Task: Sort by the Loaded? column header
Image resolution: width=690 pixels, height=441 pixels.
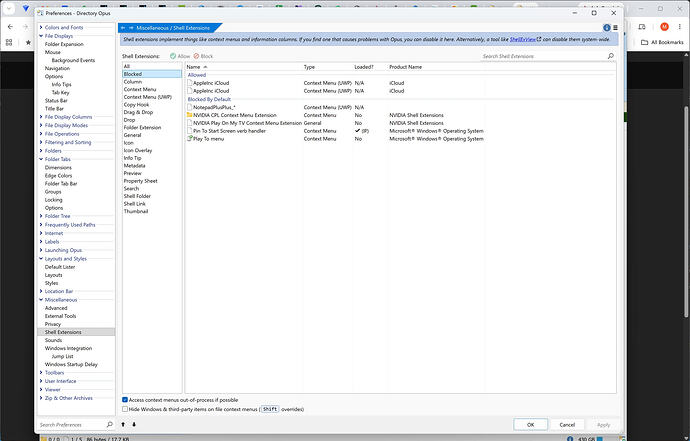Action: click(x=370, y=67)
